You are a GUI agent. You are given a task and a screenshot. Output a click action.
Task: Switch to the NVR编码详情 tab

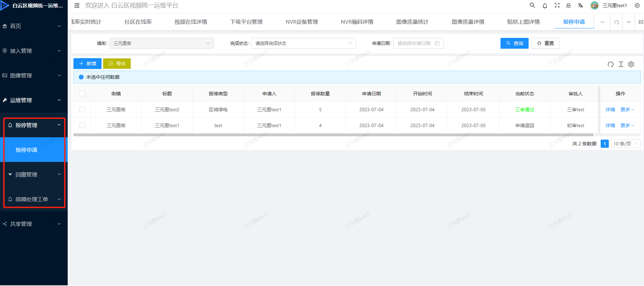tap(357, 22)
